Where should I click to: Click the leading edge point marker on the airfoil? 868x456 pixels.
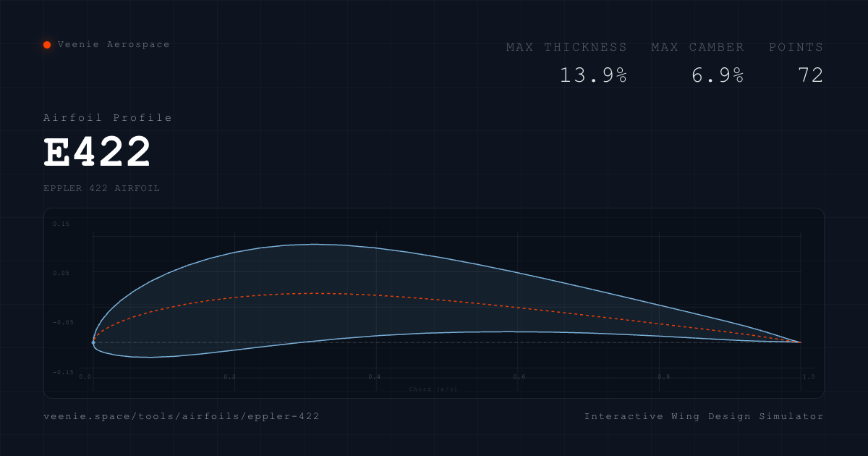pos(93,342)
